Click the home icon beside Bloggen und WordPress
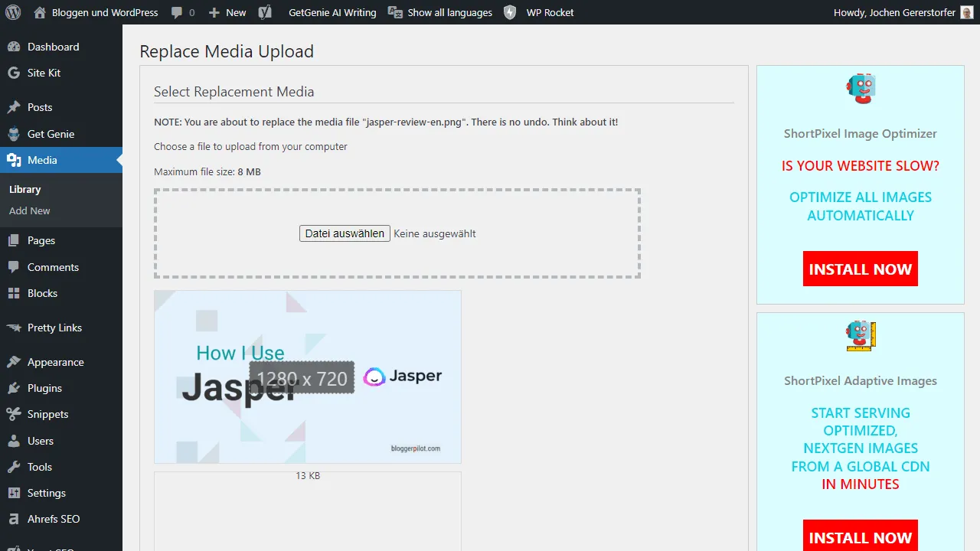This screenshot has width=980, height=551. point(40,12)
